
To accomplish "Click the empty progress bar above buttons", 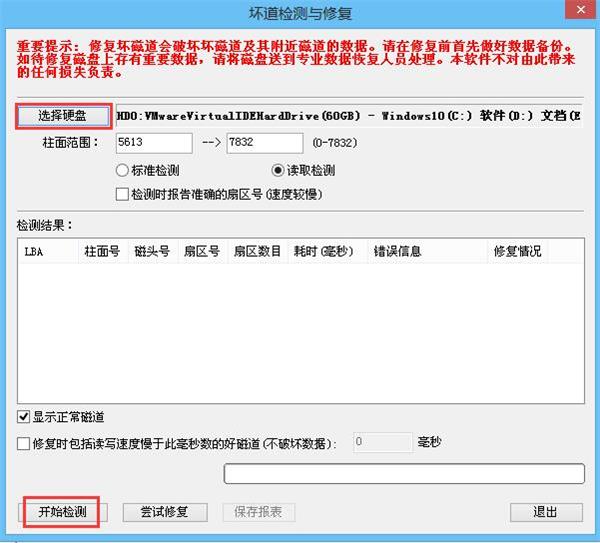I will [404, 474].
